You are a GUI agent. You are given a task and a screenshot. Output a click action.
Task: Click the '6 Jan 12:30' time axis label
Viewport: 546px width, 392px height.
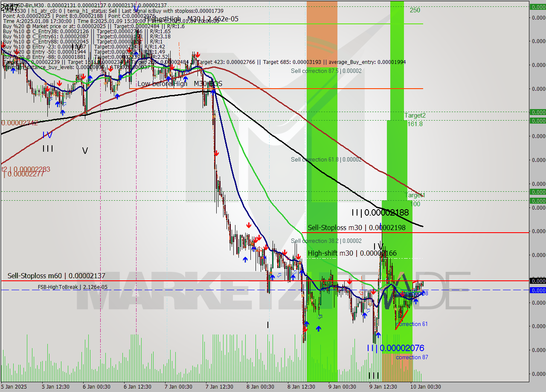click(137, 387)
